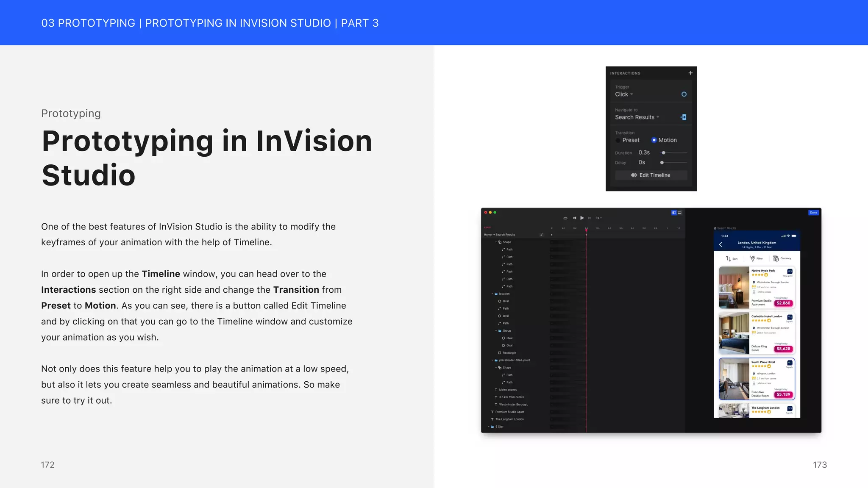Click the London, United Kingdom header title

point(757,243)
